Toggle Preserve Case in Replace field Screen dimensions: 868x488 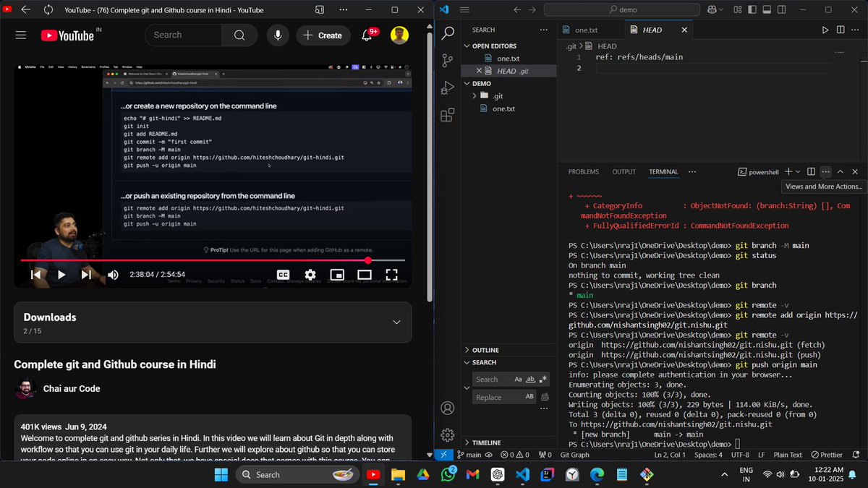[x=529, y=397]
